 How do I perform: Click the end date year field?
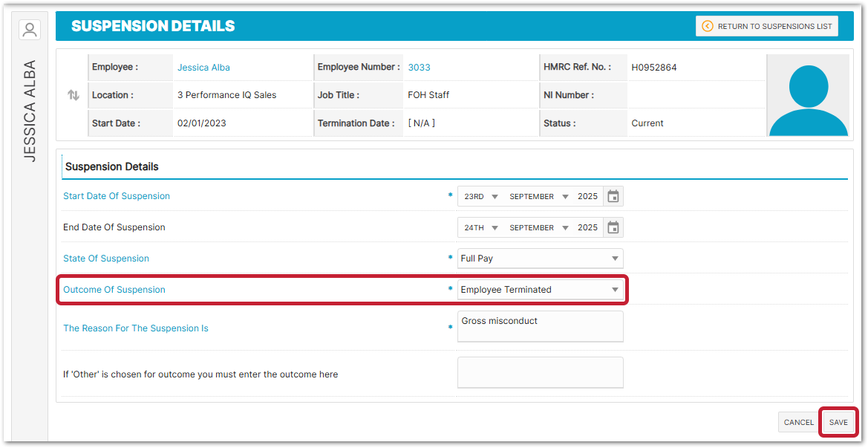coord(587,228)
